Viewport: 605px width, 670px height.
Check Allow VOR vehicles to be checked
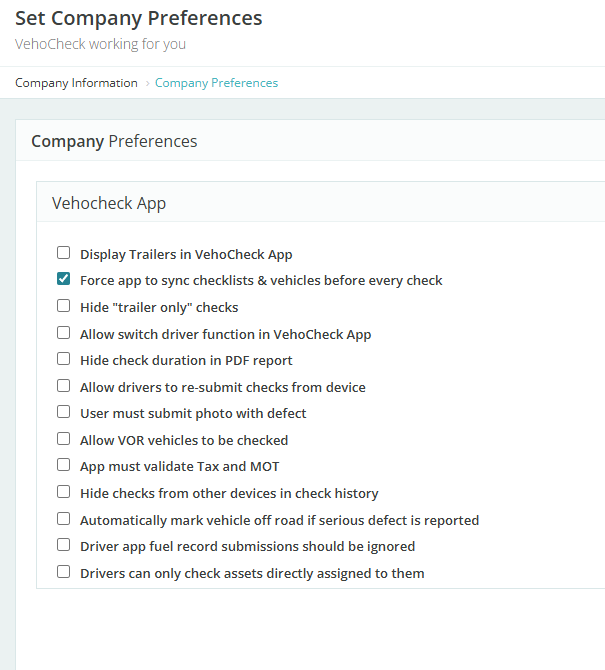(x=64, y=439)
